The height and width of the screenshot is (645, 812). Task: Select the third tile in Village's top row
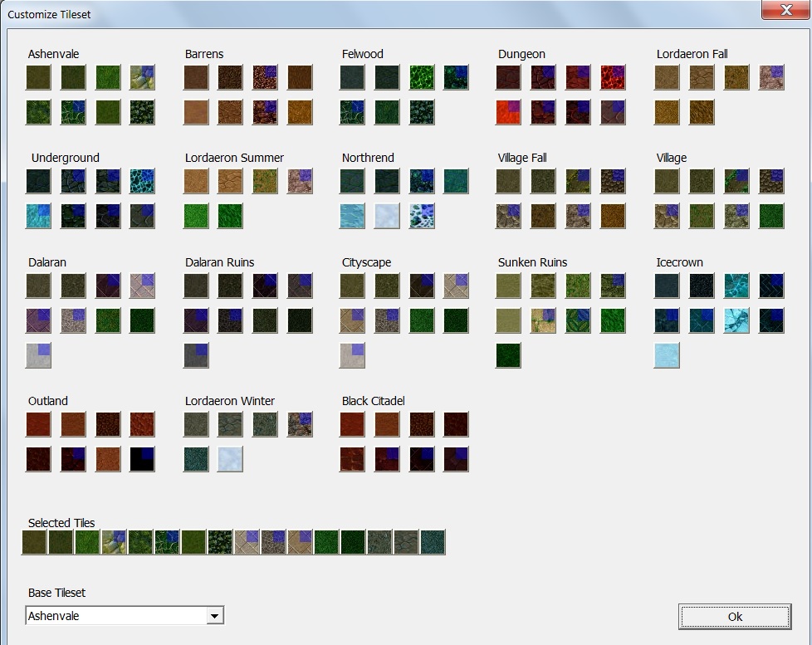736,181
